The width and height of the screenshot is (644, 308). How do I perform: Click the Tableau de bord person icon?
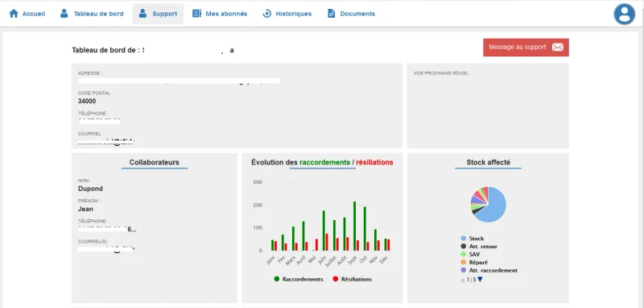(64, 14)
